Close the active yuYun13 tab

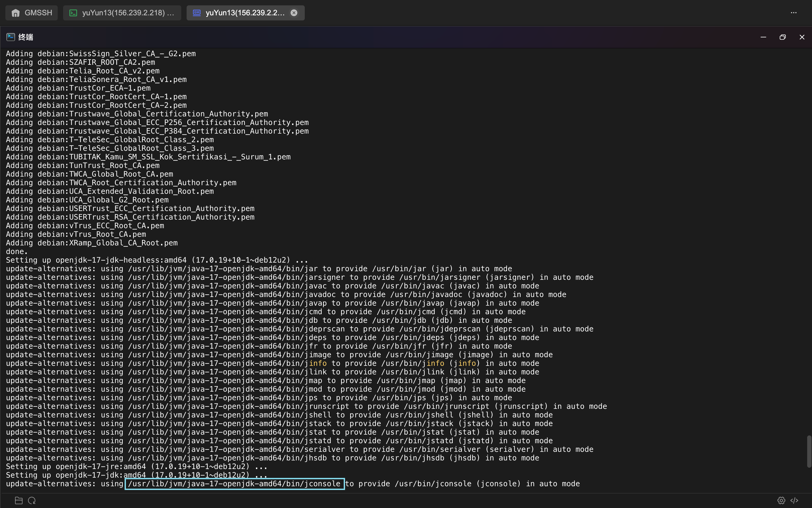(294, 13)
